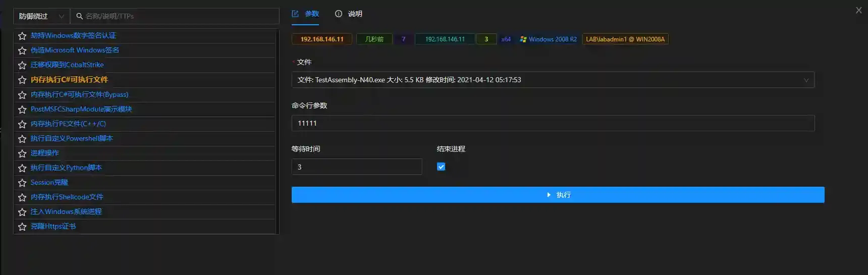
Task: Star the 注入Windows系统进程 module
Action: point(22,212)
